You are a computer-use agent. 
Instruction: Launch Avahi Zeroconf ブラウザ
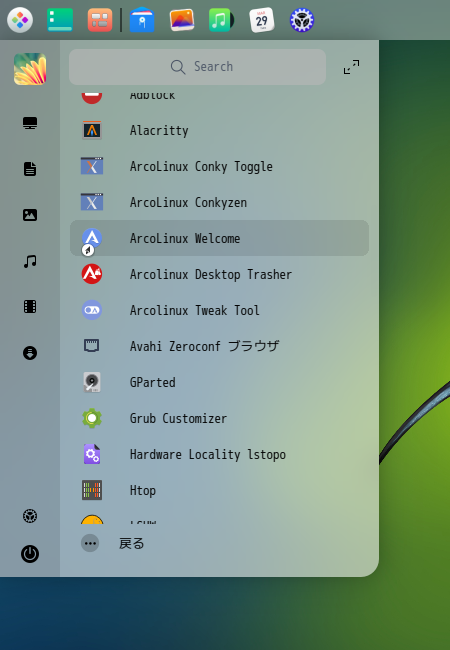(219, 346)
